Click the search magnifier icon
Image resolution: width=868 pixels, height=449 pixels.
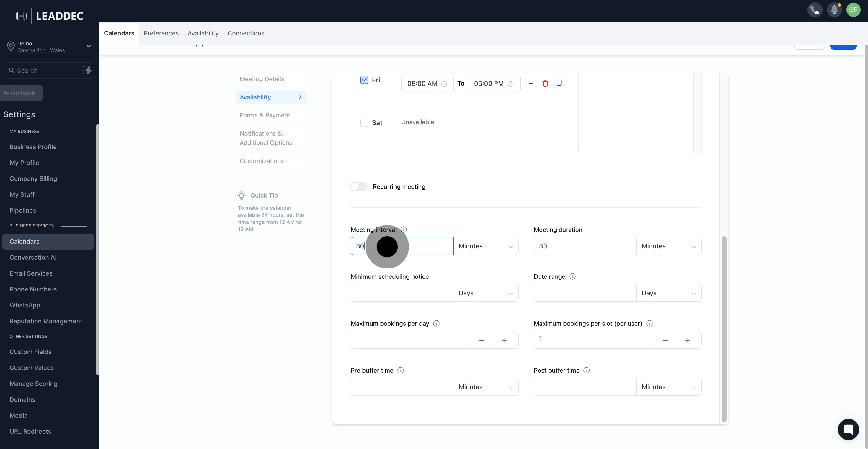12,70
